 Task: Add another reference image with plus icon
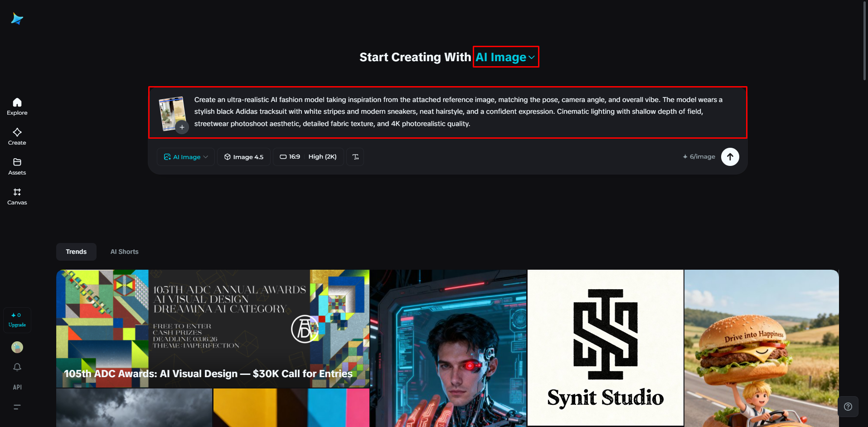coord(182,127)
